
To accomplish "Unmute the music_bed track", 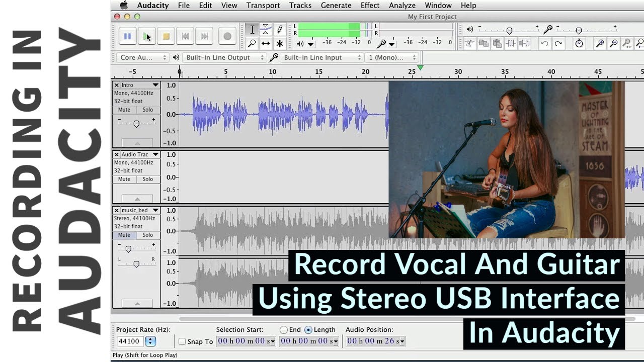I will click(124, 235).
